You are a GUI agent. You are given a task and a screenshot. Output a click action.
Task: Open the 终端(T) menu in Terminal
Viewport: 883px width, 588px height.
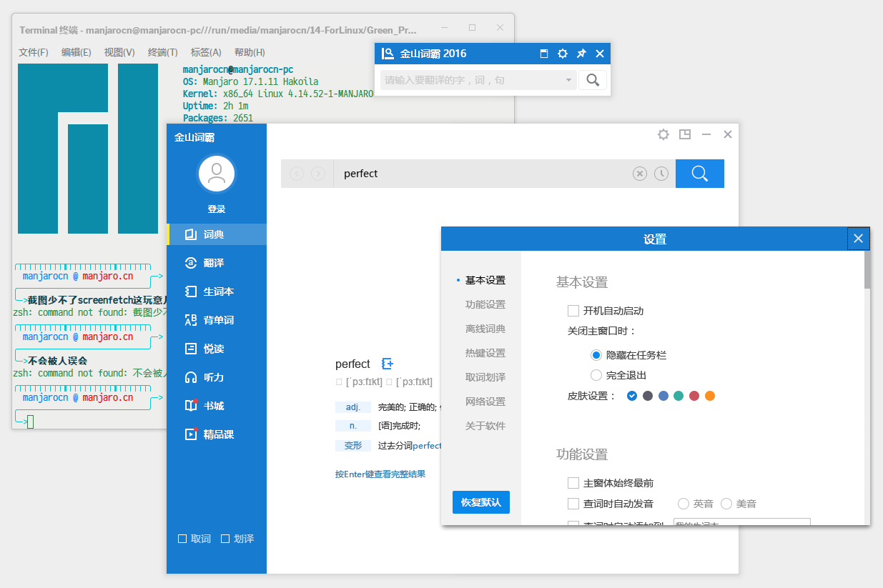click(x=163, y=52)
